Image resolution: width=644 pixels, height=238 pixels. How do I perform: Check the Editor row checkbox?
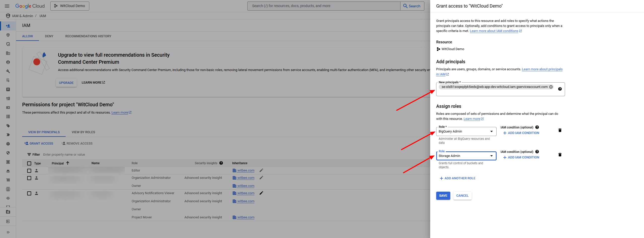click(x=29, y=171)
